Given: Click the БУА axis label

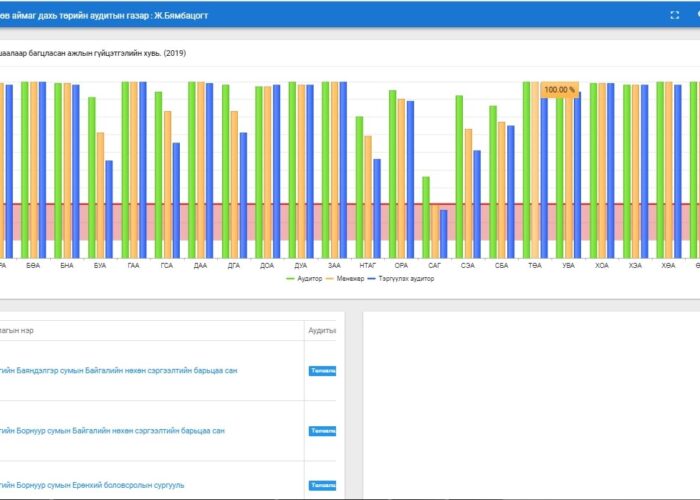Looking at the screenshot, I should point(100,266).
